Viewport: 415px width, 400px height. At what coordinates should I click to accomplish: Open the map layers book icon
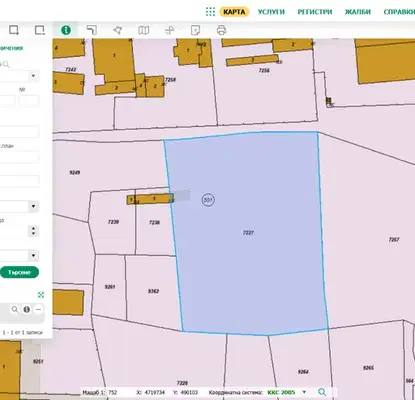tap(144, 30)
